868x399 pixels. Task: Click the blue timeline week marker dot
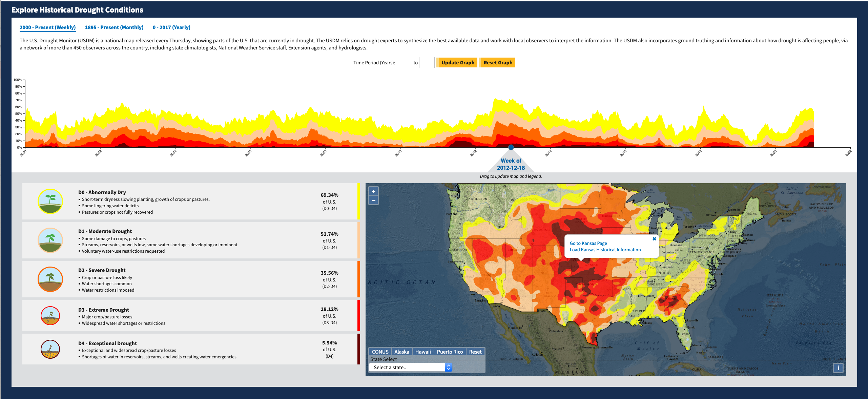(511, 147)
